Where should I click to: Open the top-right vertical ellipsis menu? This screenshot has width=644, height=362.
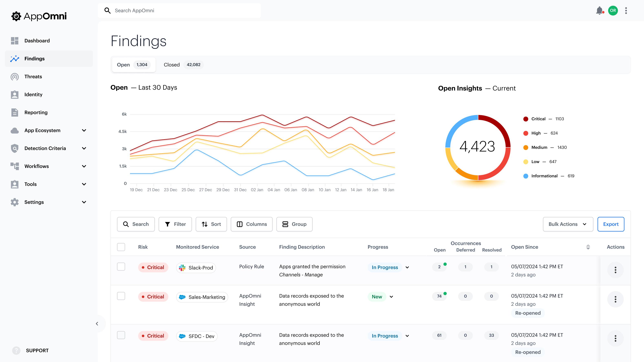[626, 11]
